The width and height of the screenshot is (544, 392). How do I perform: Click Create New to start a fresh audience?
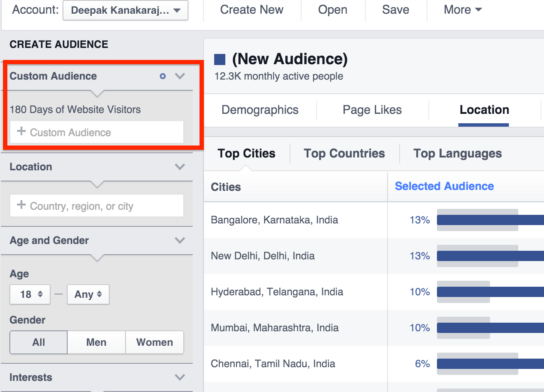coord(251,9)
